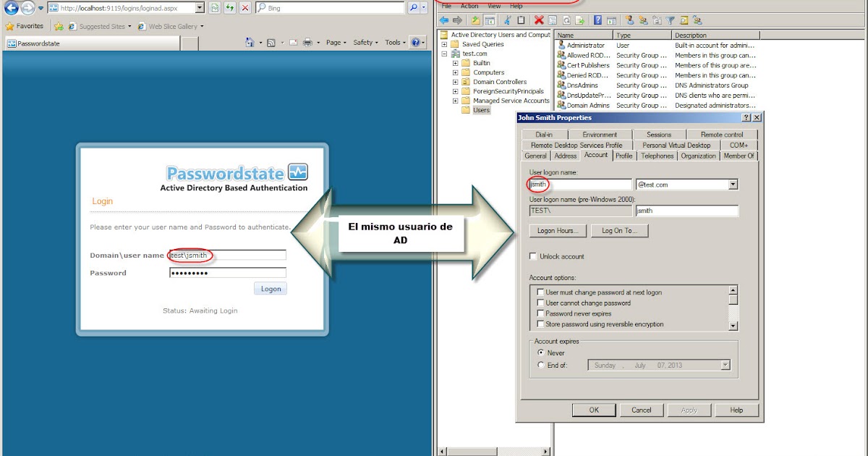The width and height of the screenshot is (868, 456).
Task: Click the RSS feeds icon in Internet Explorer
Action: (213, 7)
